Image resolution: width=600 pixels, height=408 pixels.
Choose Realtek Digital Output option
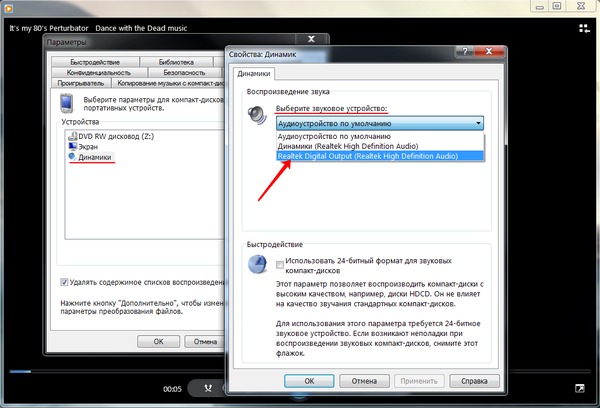click(x=380, y=156)
